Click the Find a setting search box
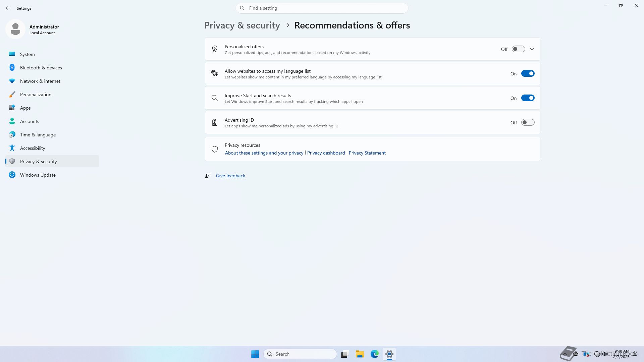This screenshot has height=362, width=644. 322,8
